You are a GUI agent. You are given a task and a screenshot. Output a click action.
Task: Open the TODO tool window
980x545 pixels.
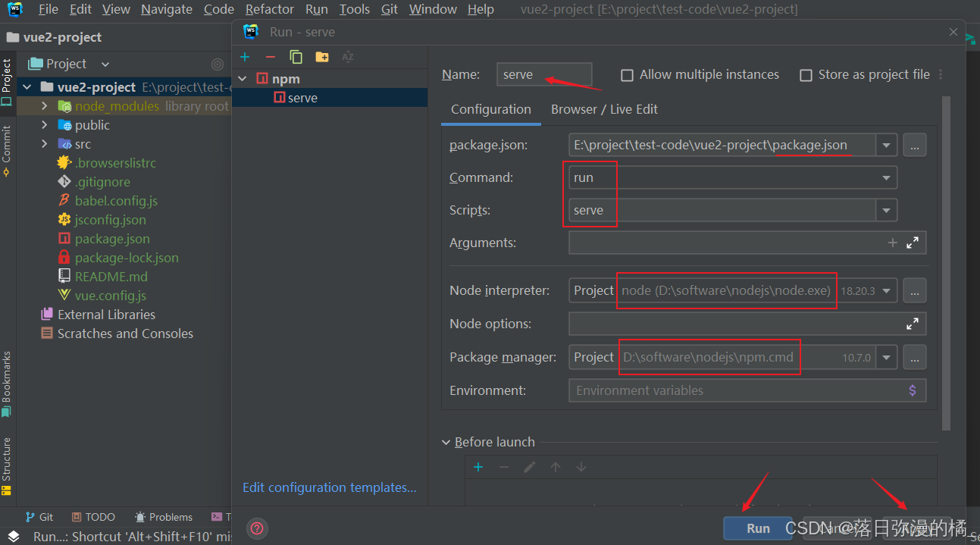click(x=93, y=517)
